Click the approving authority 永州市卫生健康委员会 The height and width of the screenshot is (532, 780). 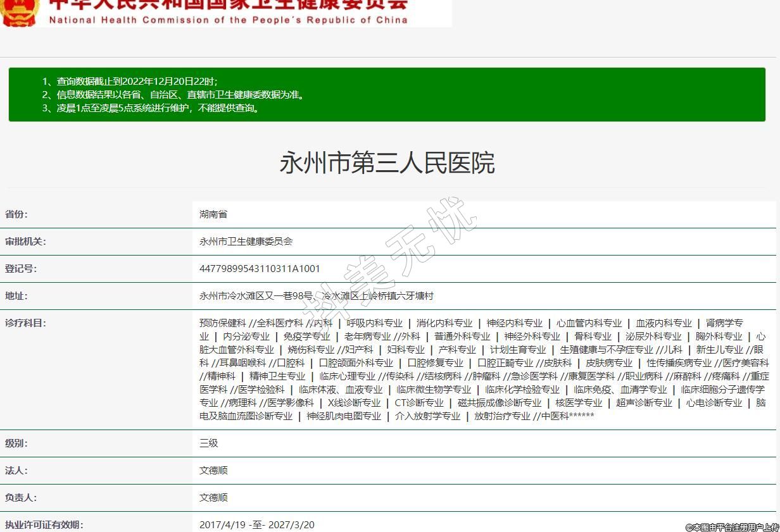[246, 242]
